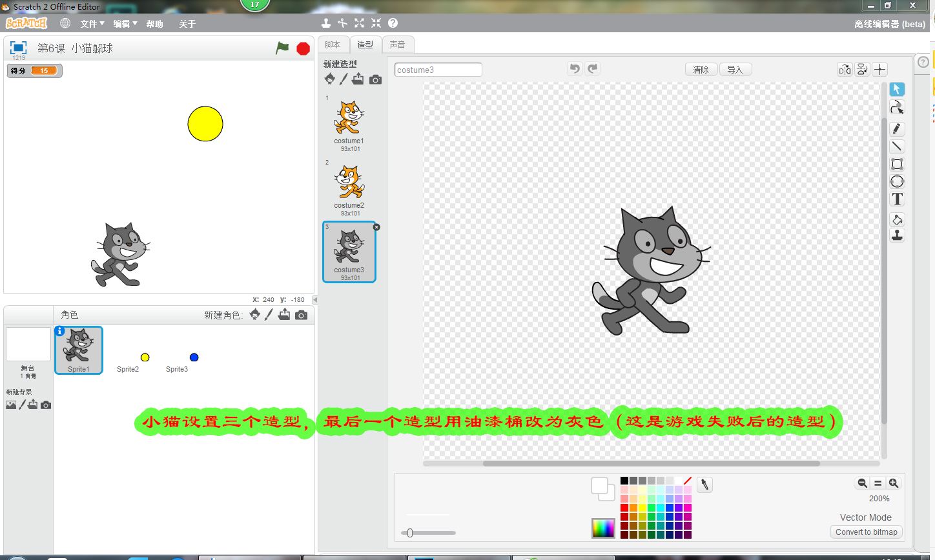The image size is (935, 560).
Task: Pick the Pencil drawing tool
Action: (897, 129)
